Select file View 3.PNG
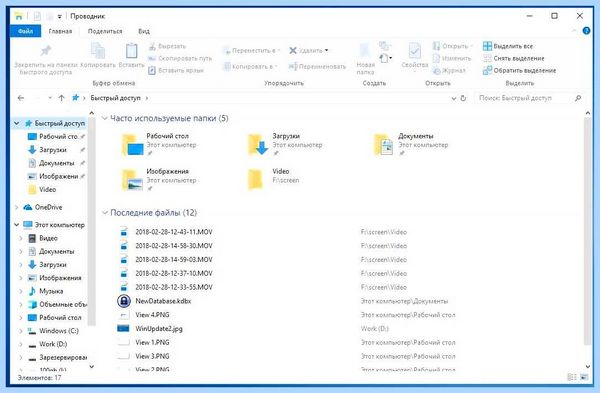 coord(152,356)
